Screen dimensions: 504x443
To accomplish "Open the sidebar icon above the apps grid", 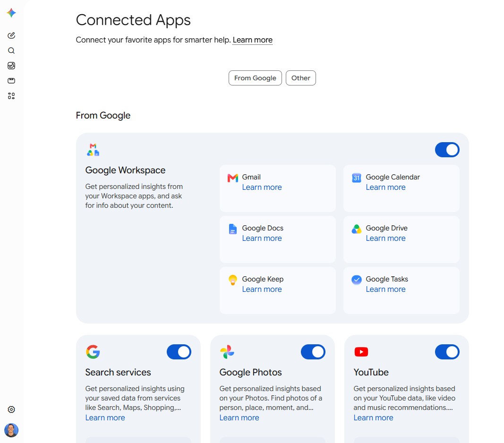I will click(11, 81).
